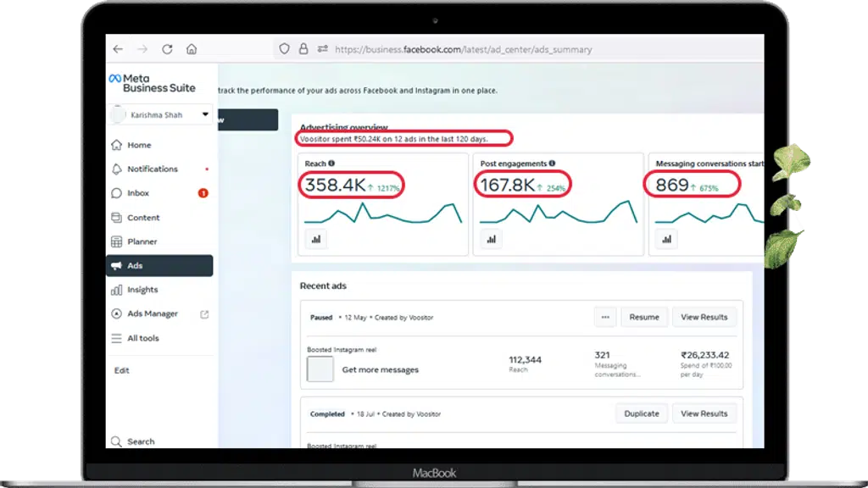Click bar chart icon in Messaging conversations card
This screenshot has height=488, width=868.
pyautogui.click(x=667, y=240)
